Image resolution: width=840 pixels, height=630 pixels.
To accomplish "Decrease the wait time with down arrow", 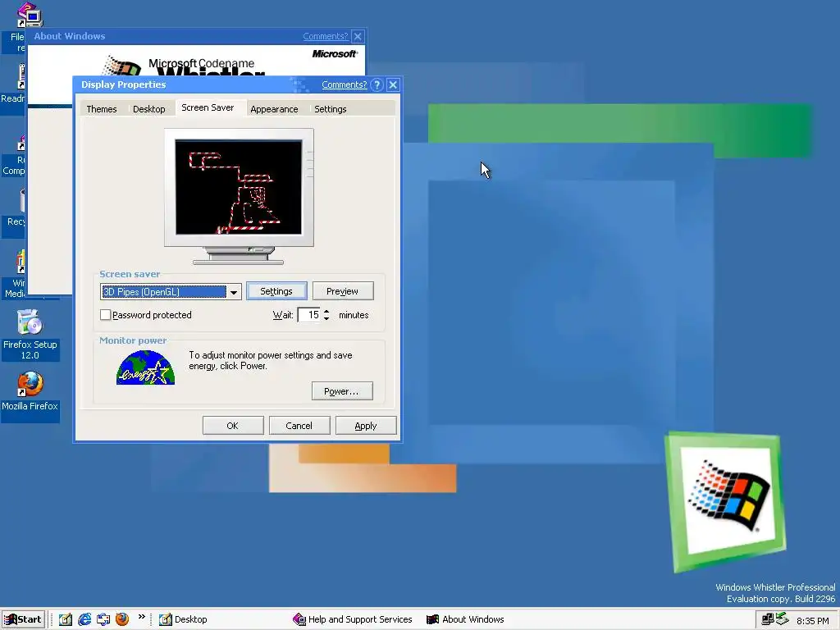I will (x=326, y=319).
